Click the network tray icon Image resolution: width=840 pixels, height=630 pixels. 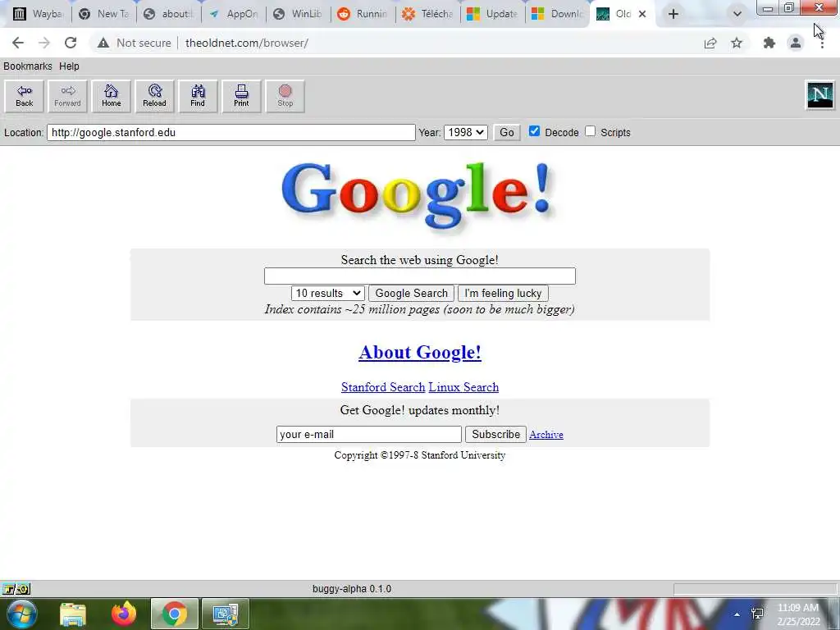pos(757,614)
